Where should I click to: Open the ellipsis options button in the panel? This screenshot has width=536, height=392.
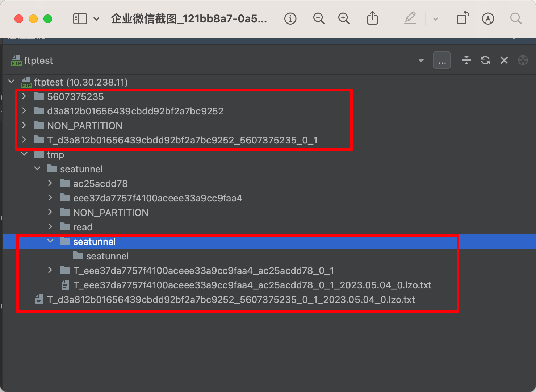click(x=441, y=60)
